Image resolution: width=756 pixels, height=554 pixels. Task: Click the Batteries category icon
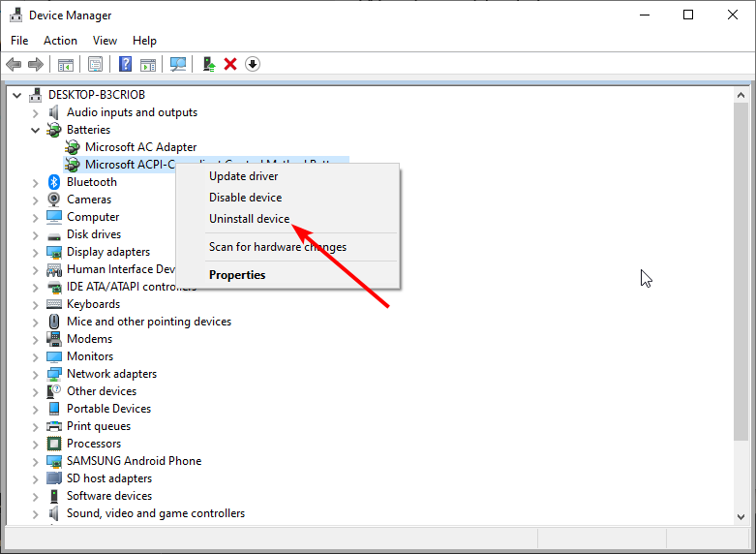[x=54, y=130]
